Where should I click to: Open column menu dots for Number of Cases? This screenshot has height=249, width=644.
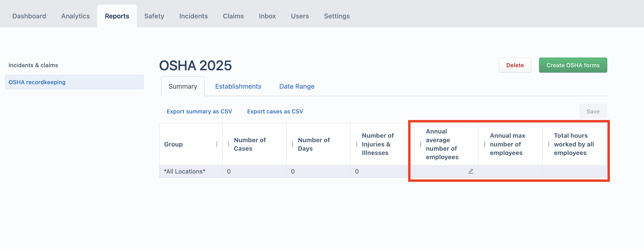pos(228,144)
